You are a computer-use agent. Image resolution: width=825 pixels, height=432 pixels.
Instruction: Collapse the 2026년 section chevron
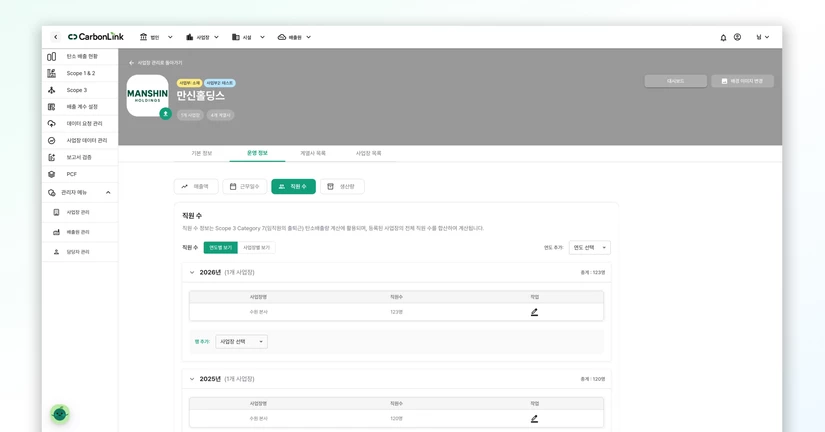pyautogui.click(x=192, y=273)
